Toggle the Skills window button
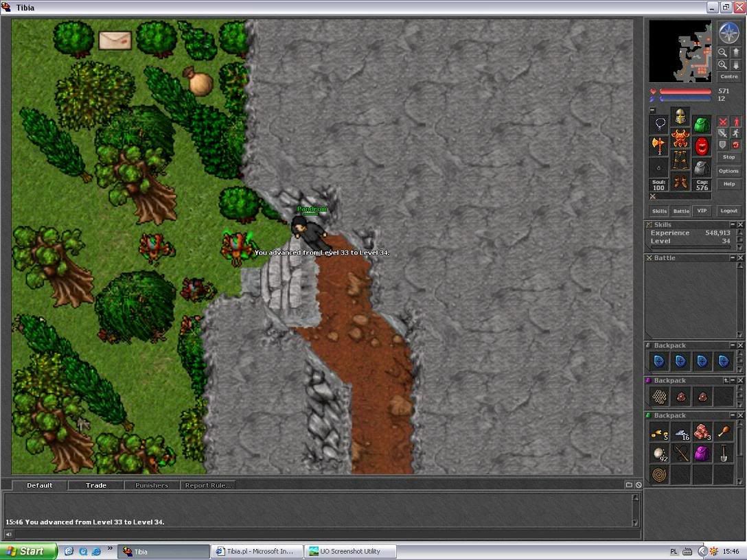This screenshot has width=747, height=560. (x=659, y=211)
